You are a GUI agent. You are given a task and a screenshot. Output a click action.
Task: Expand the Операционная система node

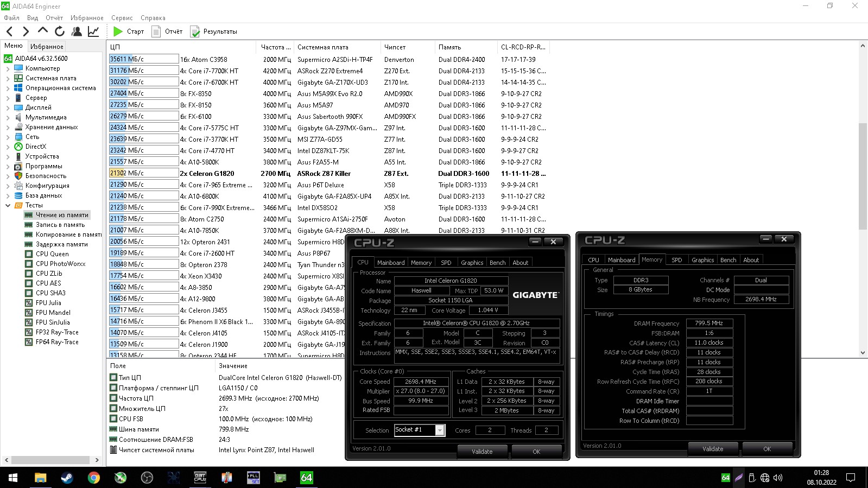[8, 88]
